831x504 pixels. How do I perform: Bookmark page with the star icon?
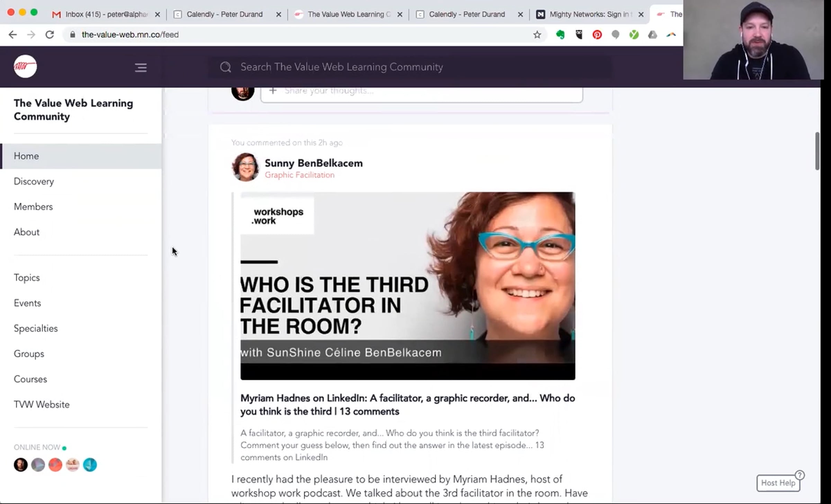pos(537,35)
